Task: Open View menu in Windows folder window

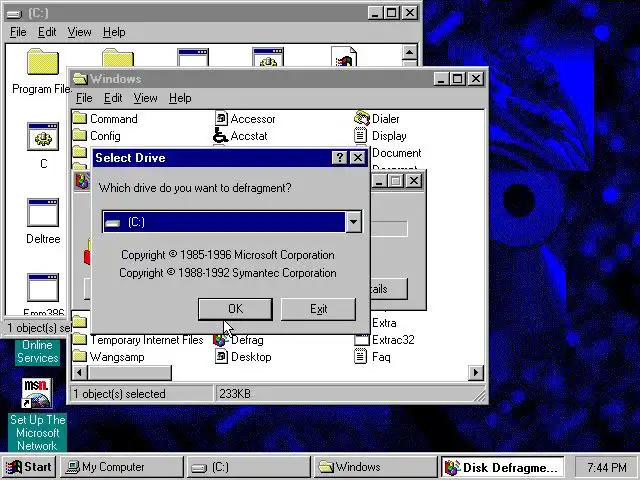Action: coord(145,98)
